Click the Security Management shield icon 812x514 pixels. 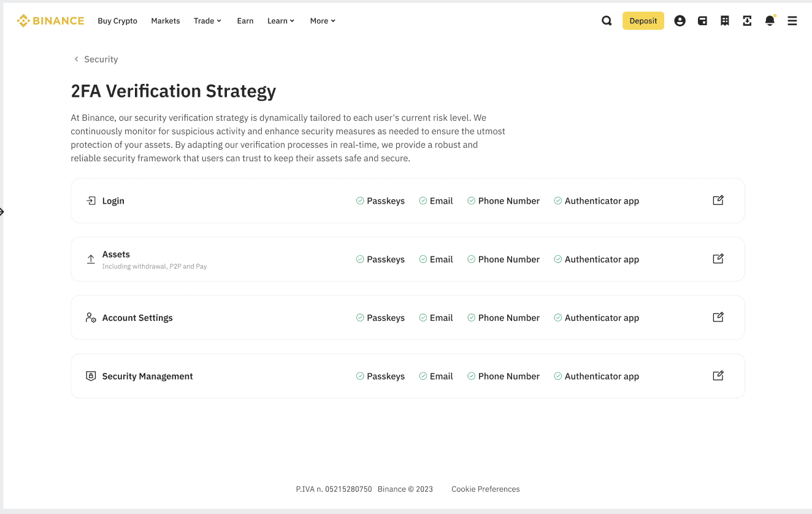click(91, 376)
